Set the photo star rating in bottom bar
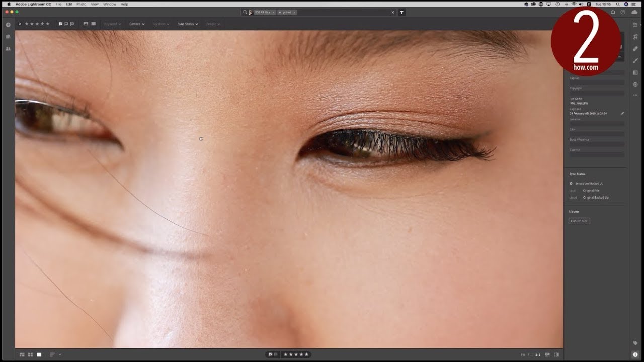Image resolution: width=644 pixels, height=362 pixels. pyautogui.click(x=296, y=354)
